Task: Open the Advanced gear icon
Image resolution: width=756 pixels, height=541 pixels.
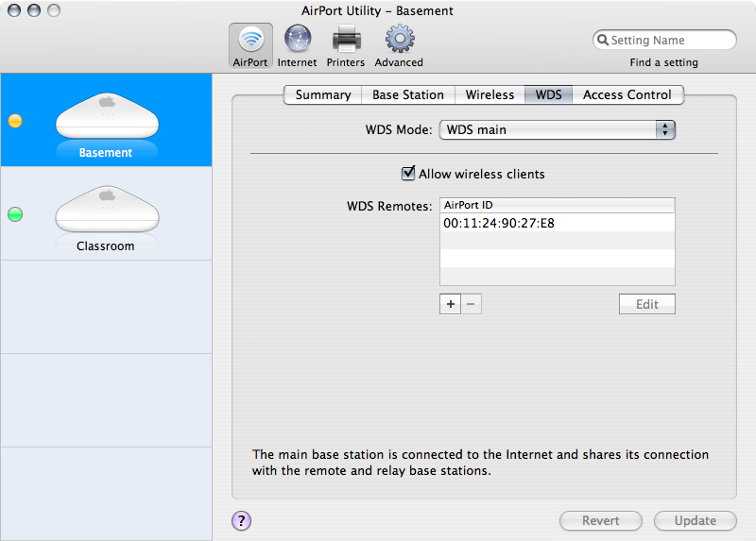Action: click(x=399, y=39)
